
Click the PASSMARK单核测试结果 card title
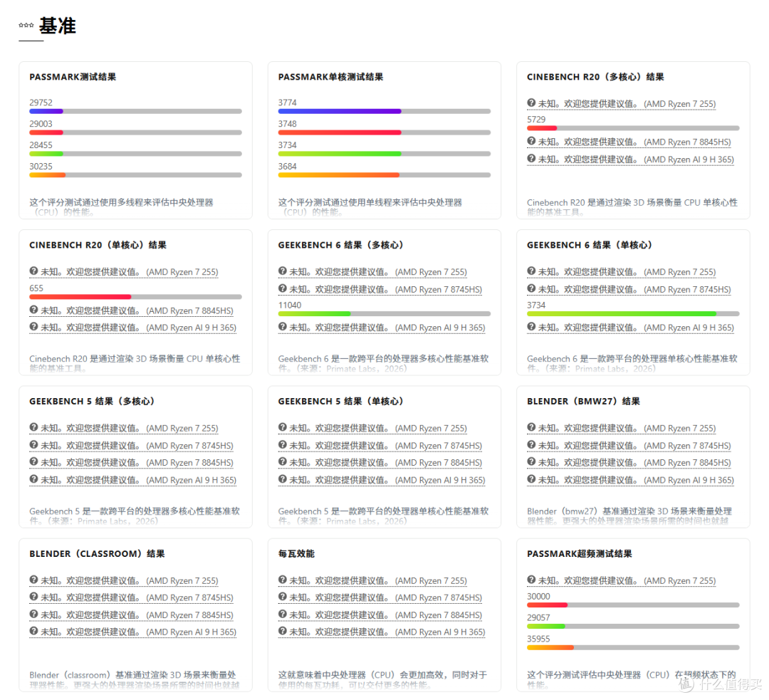(x=330, y=77)
